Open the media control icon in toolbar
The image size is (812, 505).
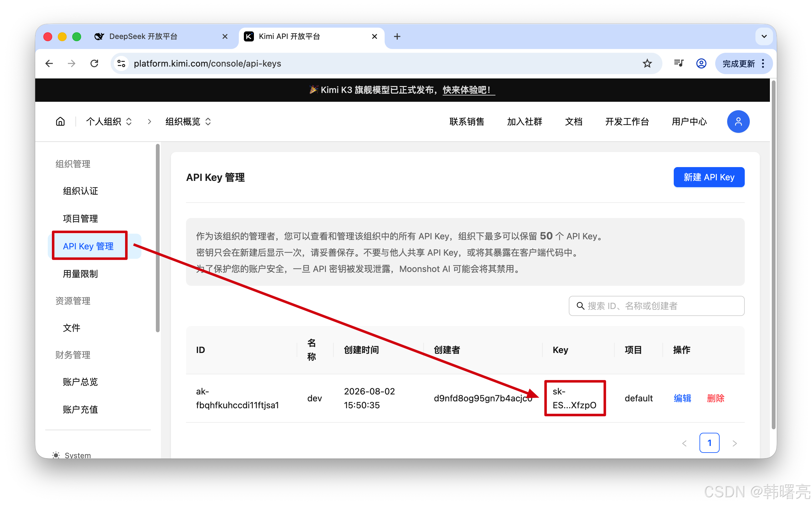678,63
